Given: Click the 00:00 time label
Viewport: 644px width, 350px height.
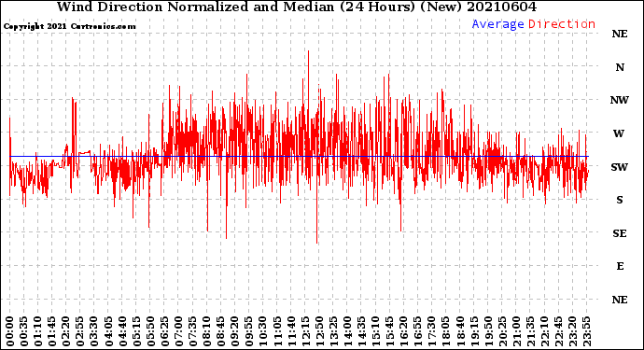Looking at the screenshot, I should (10, 331).
